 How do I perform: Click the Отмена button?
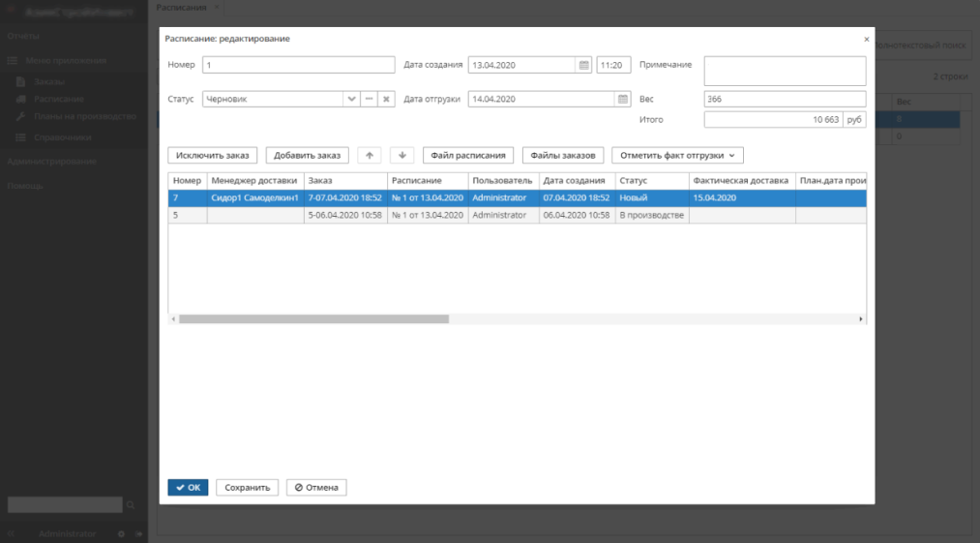coord(316,488)
